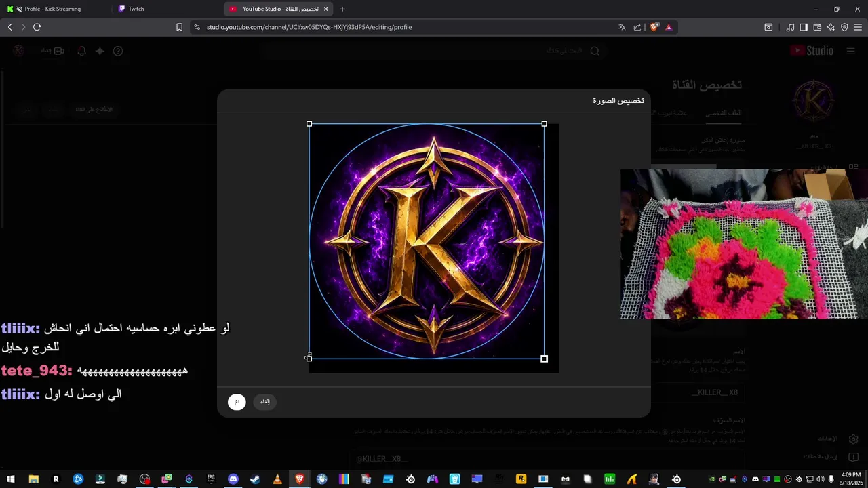The image size is (868, 488).
Task: Click the microphone icon in system tray
Action: 831,479
